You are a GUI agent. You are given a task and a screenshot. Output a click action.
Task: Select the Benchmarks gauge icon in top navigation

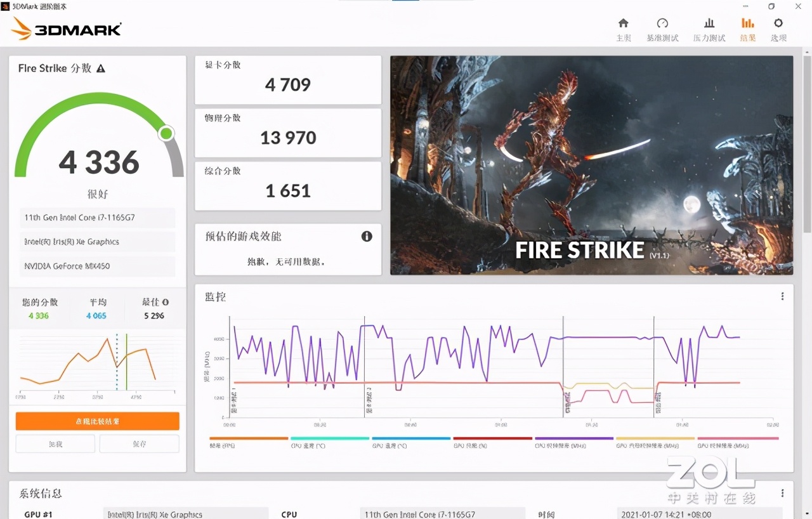coord(662,29)
